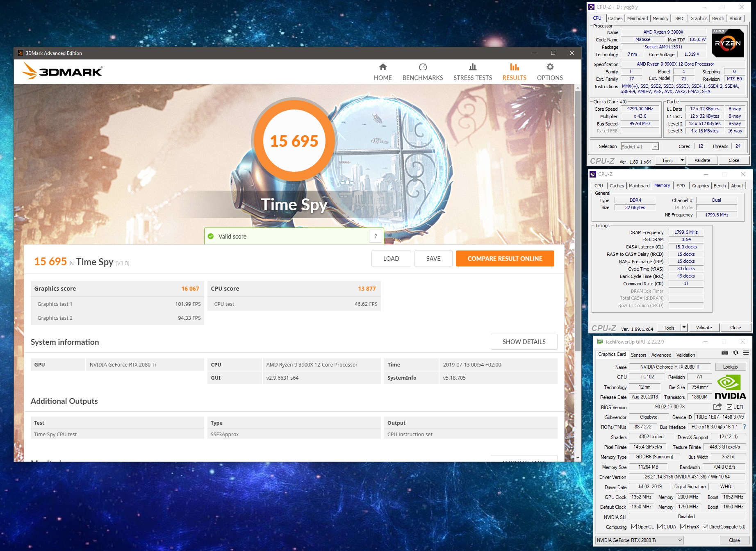756x551 pixels.
Task: Expand Tools dropdown arrow in top CPU-Z
Action: coord(683,160)
